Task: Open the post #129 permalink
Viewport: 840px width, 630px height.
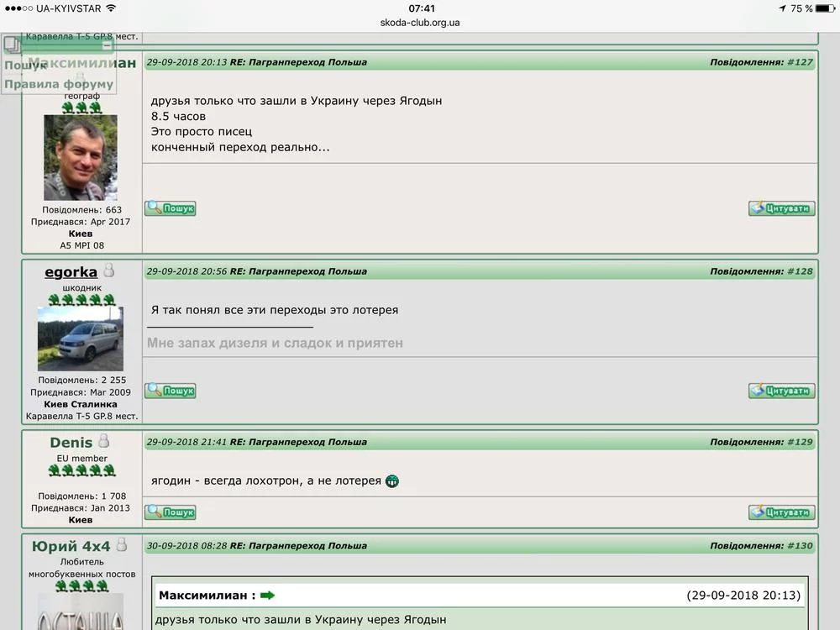Action: coord(800,442)
